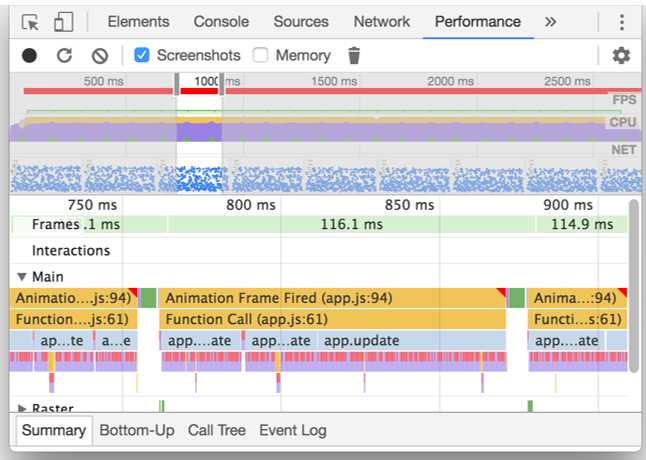Select the Summary tab
The image size is (646, 460).
click(54, 430)
